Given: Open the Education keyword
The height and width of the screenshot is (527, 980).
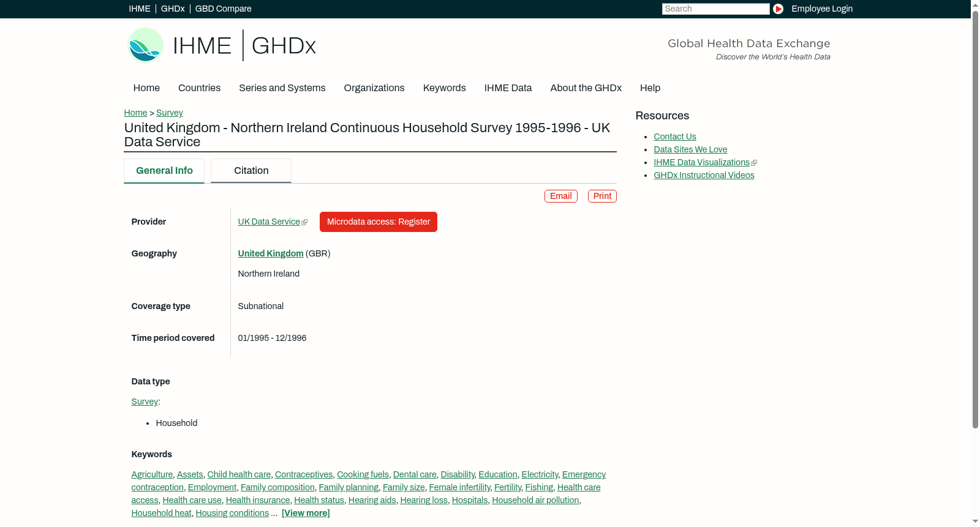Looking at the screenshot, I should [498, 474].
